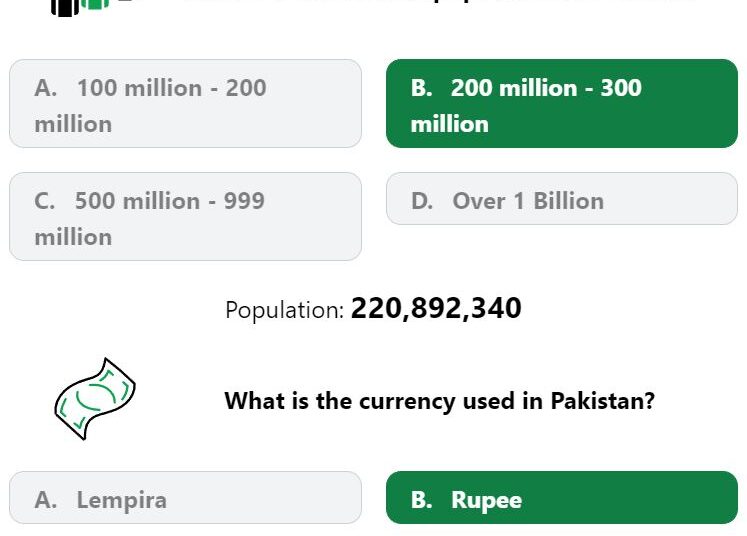The height and width of the screenshot is (536, 747).
Task: Click letter A beside Lempira
Action: pyautogui.click(x=46, y=500)
